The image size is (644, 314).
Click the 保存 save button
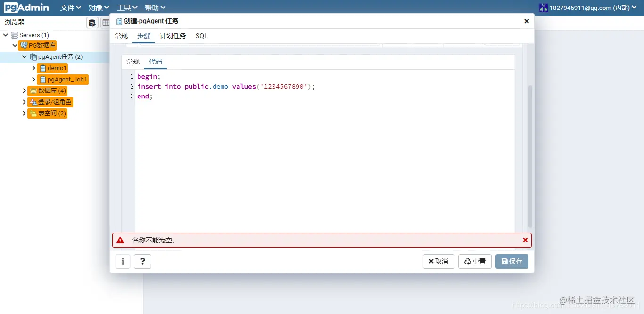click(x=512, y=261)
